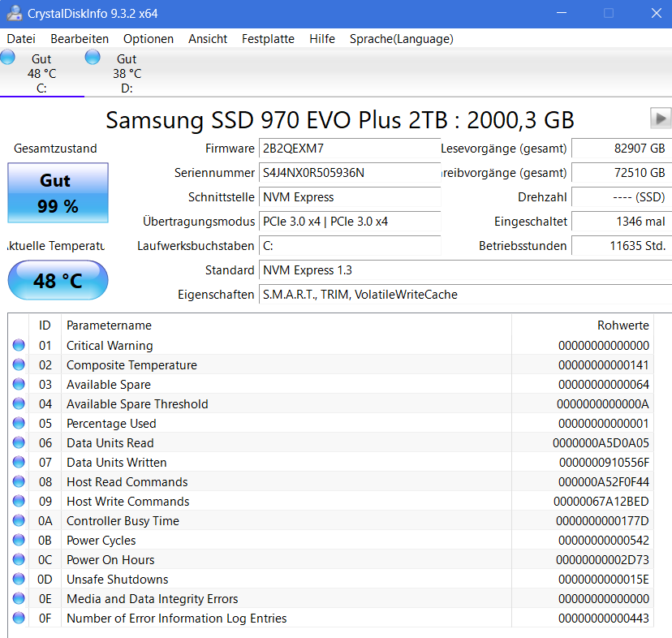Screen dimensions: 672x638
Task: Open the Datei menu
Action: (21, 39)
